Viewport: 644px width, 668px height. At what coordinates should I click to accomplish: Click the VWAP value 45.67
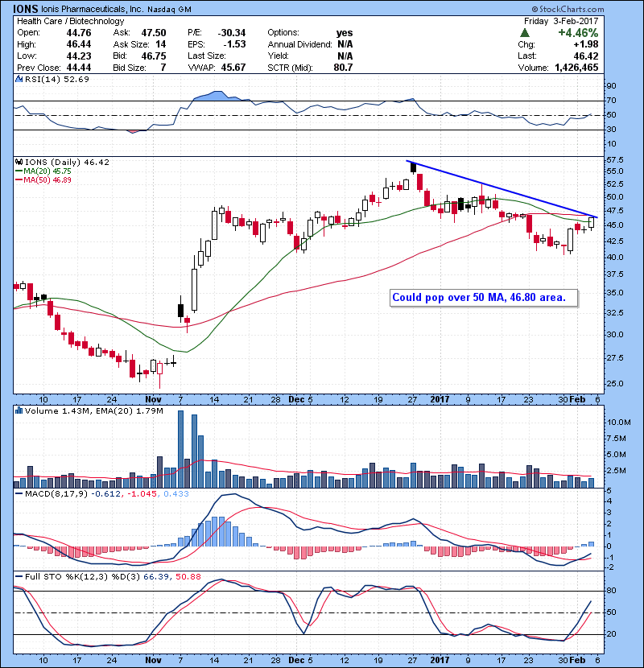pyautogui.click(x=233, y=68)
